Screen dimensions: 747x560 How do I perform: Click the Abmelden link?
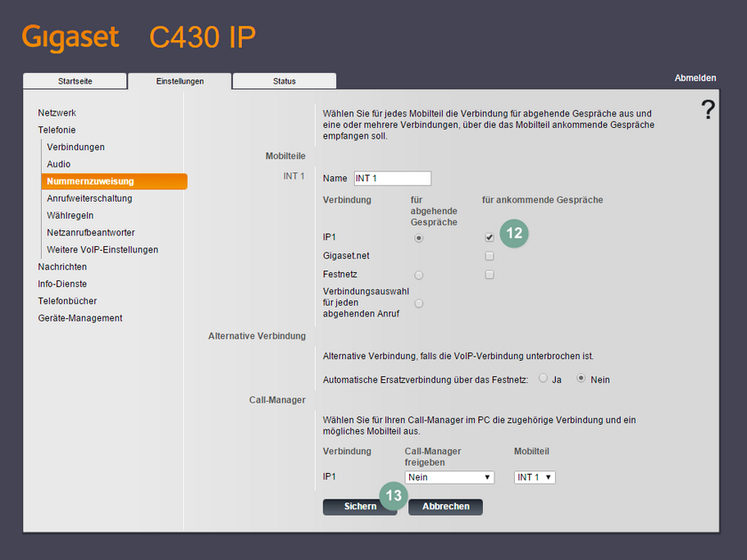(695, 77)
